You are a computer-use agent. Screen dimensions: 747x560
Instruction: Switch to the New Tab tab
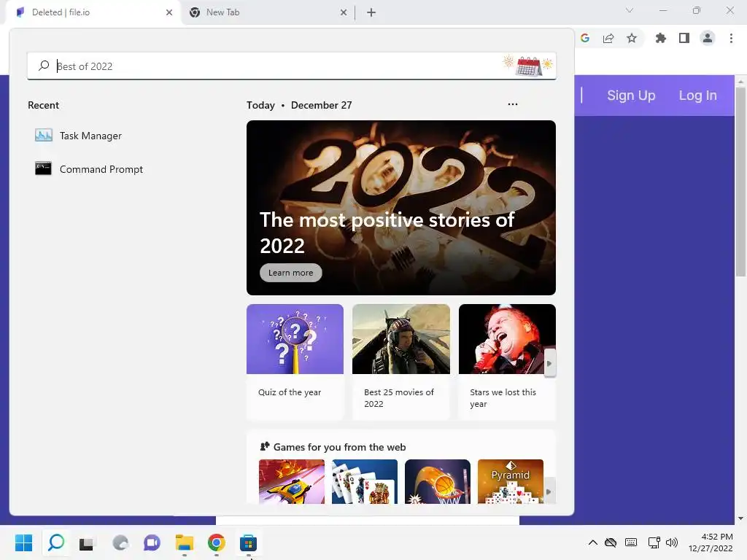(x=267, y=12)
